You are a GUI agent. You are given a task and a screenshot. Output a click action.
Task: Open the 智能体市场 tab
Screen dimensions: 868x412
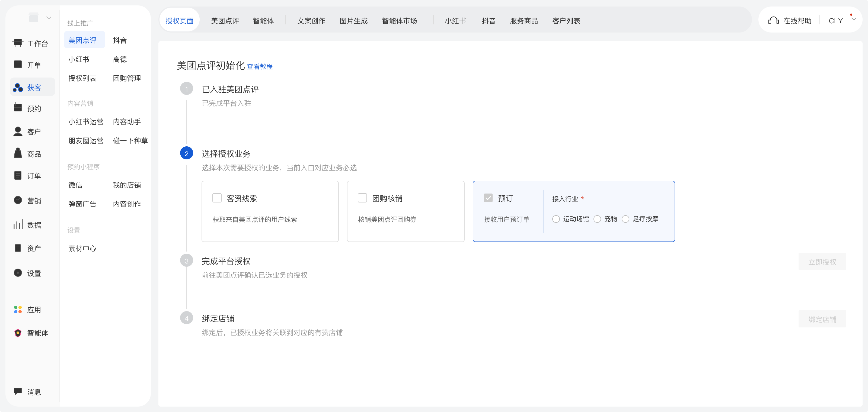(399, 21)
